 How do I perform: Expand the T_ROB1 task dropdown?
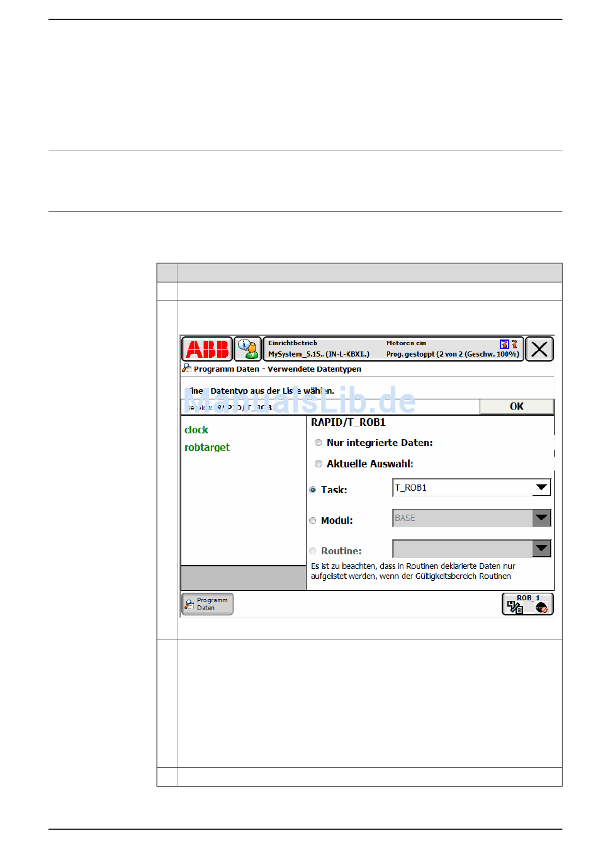coord(541,488)
